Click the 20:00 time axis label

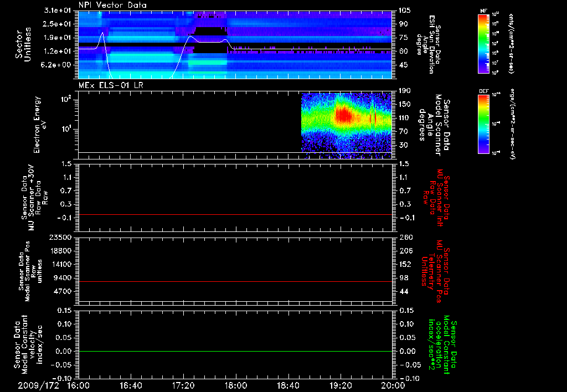click(x=393, y=385)
